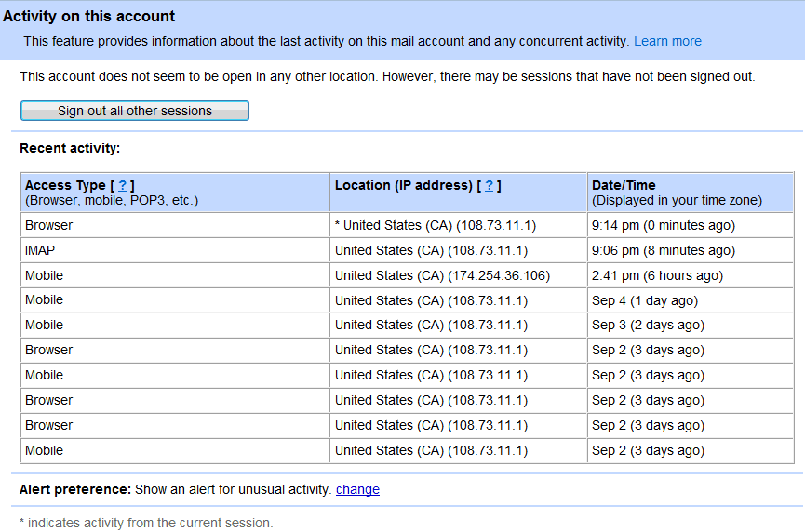
Task: Select the IMAP access type cell
Action: [175, 250]
